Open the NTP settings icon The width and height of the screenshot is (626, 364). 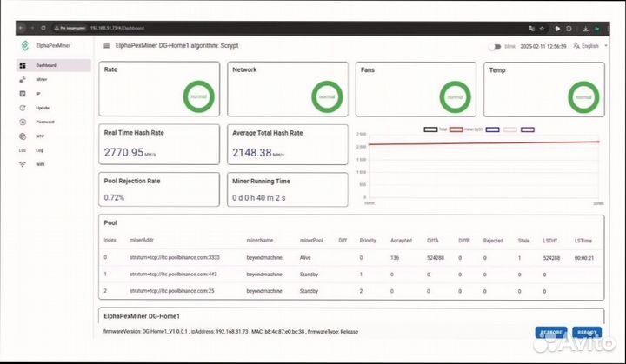pos(22,136)
